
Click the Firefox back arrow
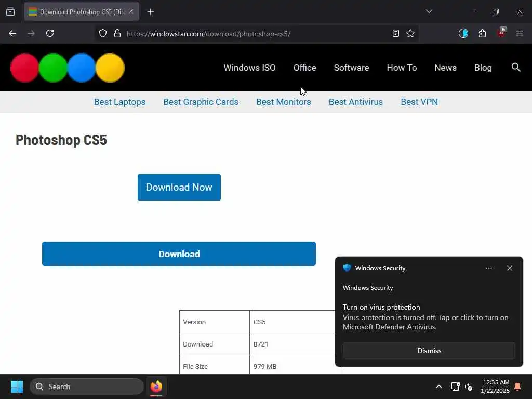pos(12,33)
